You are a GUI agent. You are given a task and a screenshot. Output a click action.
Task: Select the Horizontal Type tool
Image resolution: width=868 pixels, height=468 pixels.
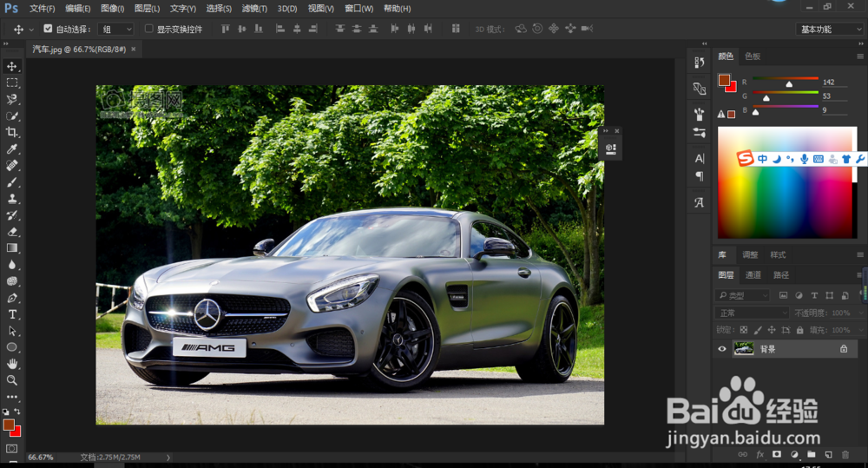point(11,314)
